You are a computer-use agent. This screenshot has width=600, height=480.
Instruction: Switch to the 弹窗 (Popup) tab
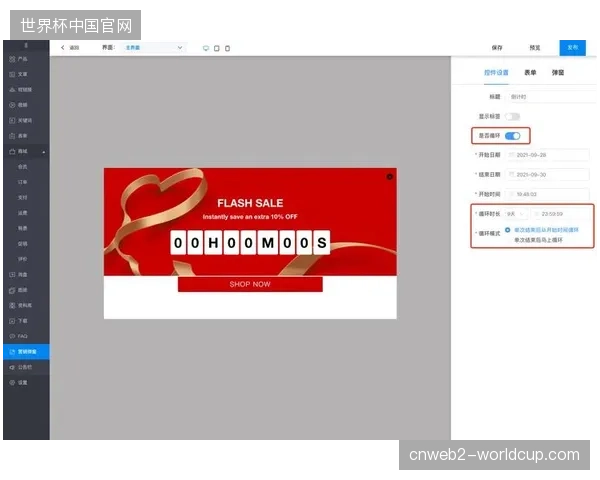pos(558,72)
